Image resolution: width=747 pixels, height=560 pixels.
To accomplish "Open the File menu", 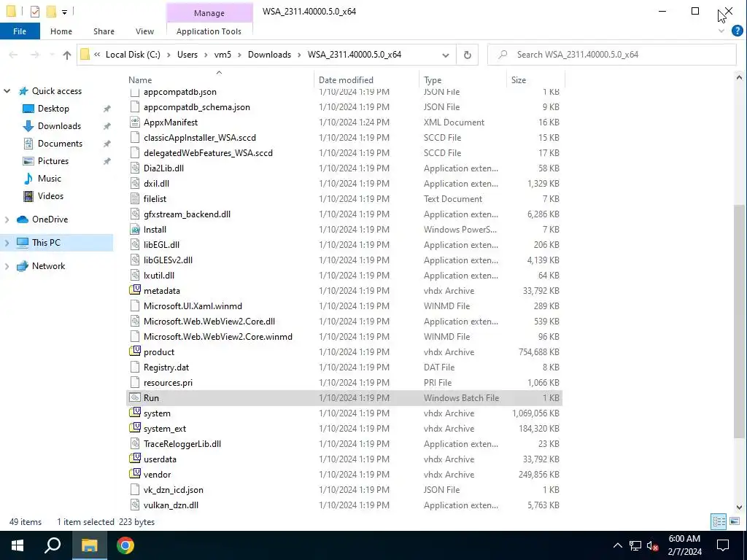I will point(20,31).
